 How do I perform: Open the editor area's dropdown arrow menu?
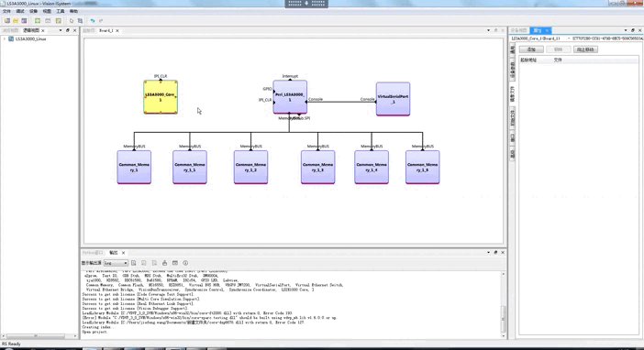click(488, 30)
